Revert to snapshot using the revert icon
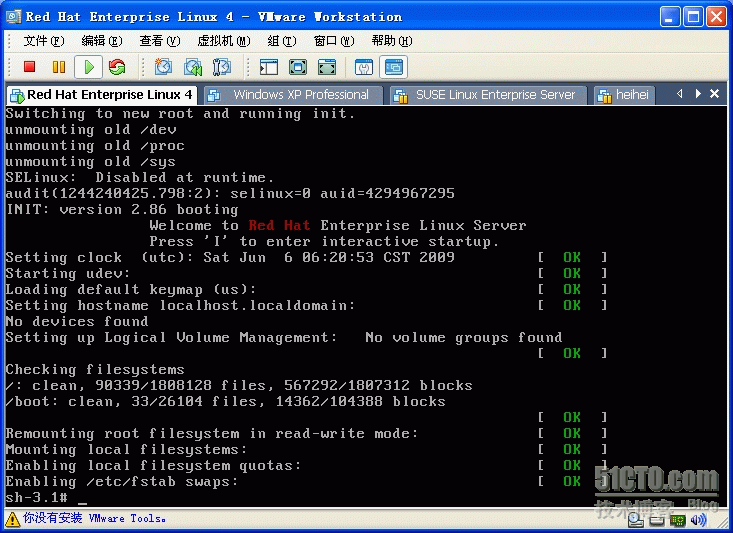 (193, 67)
